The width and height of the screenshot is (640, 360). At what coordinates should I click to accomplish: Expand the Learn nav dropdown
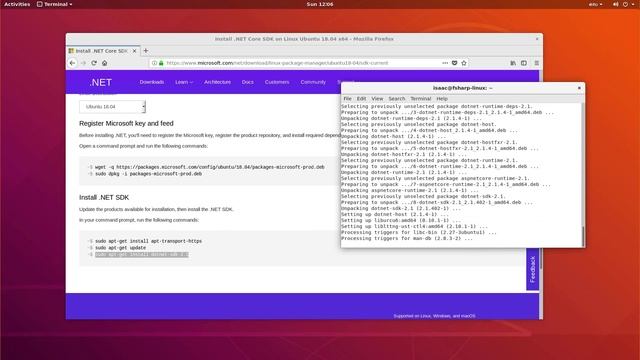pos(184,82)
